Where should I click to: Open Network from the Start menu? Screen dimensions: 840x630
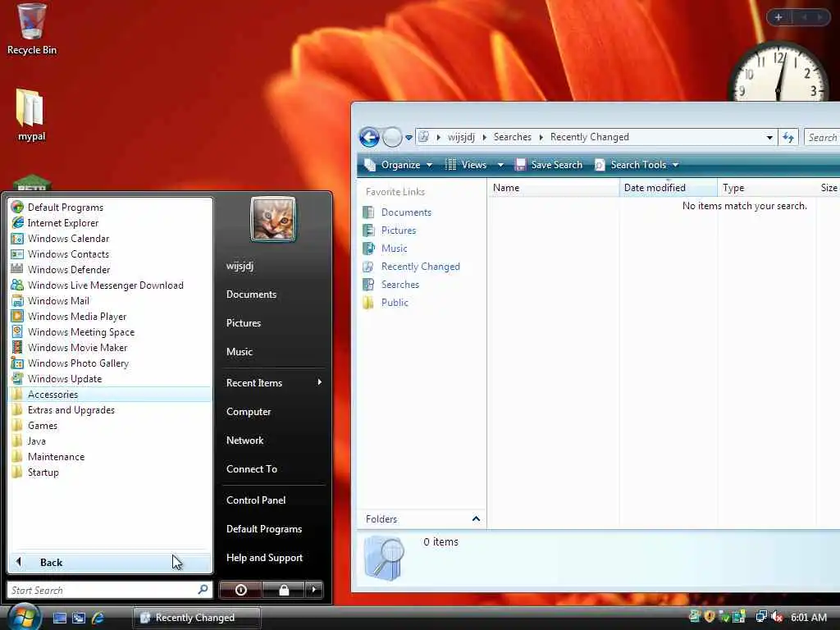273,441
